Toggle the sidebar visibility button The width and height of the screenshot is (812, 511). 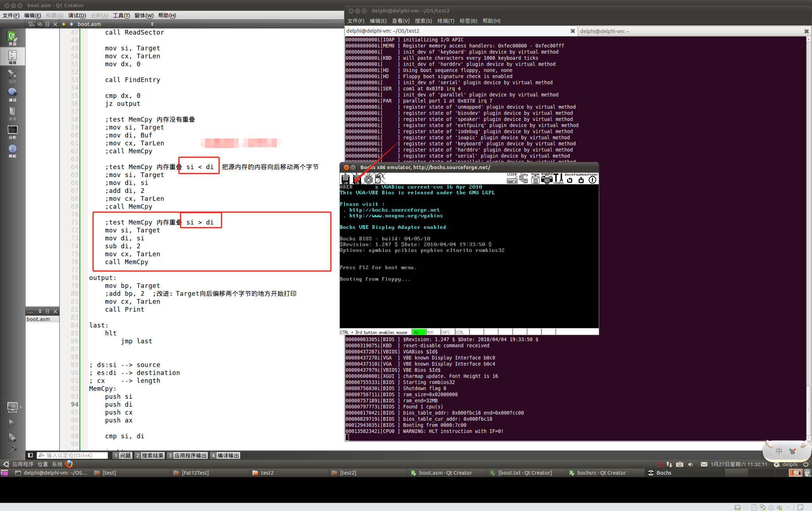pyautogui.click(x=30, y=455)
